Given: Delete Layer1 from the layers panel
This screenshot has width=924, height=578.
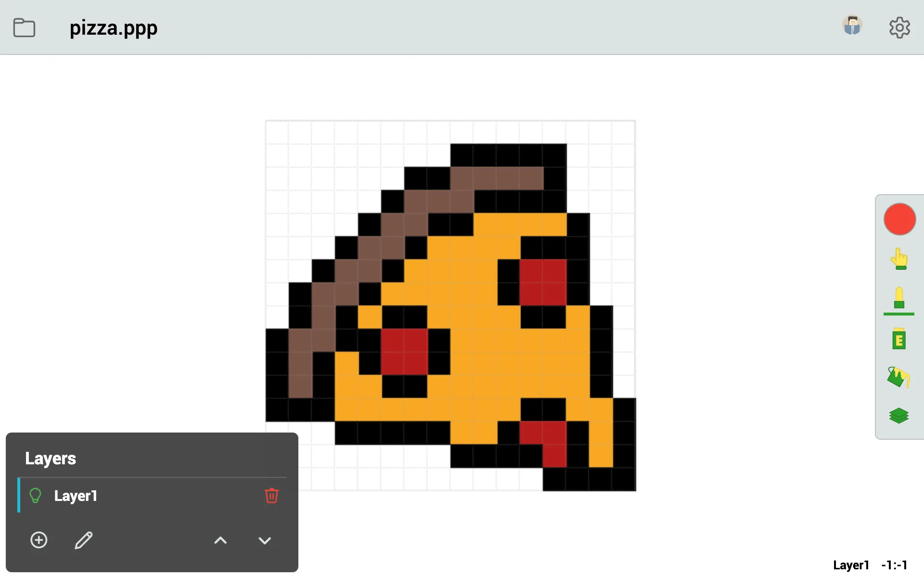Looking at the screenshot, I should [271, 496].
